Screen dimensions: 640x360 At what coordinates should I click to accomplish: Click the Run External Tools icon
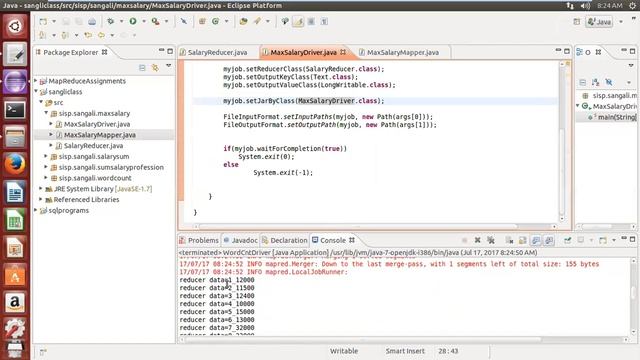[156, 21]
